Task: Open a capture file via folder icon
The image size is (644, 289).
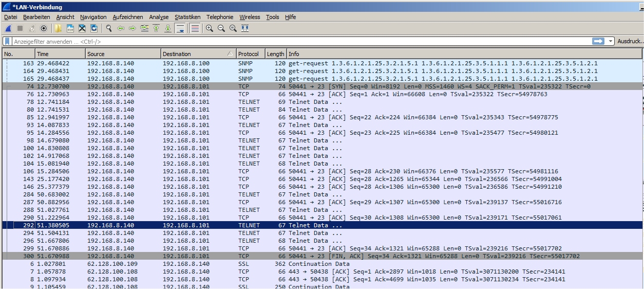Action: [59, 28]
